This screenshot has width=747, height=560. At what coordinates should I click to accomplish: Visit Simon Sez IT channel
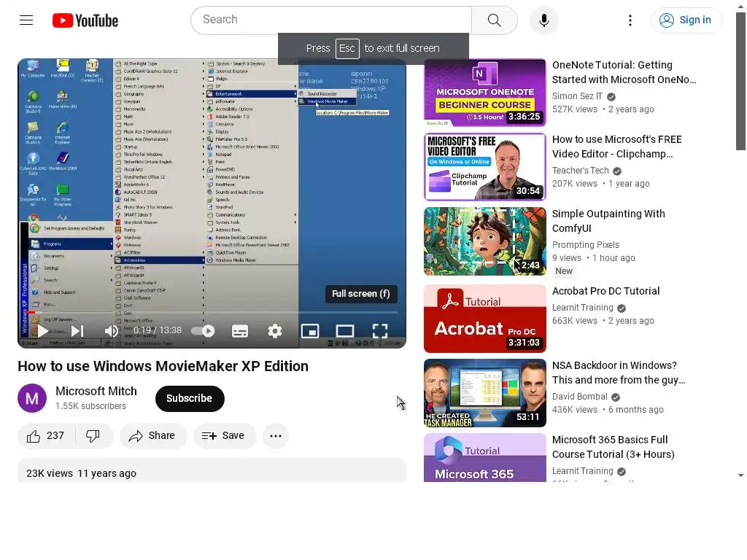(x=577, y=96)
